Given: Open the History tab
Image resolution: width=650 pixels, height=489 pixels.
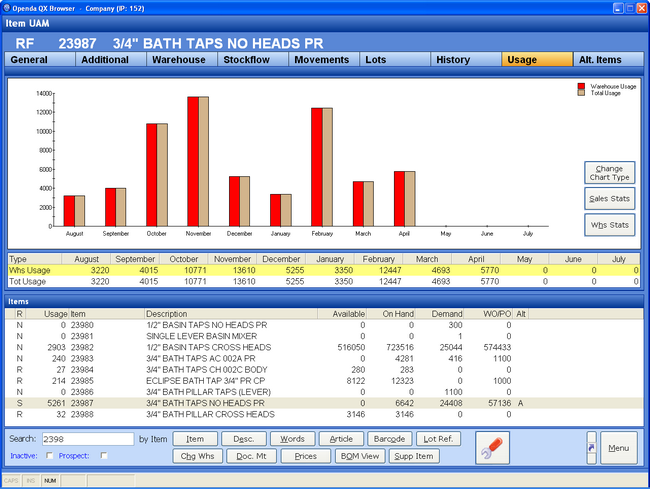Looking at the screenshot, I should click(x=466, y=60).
